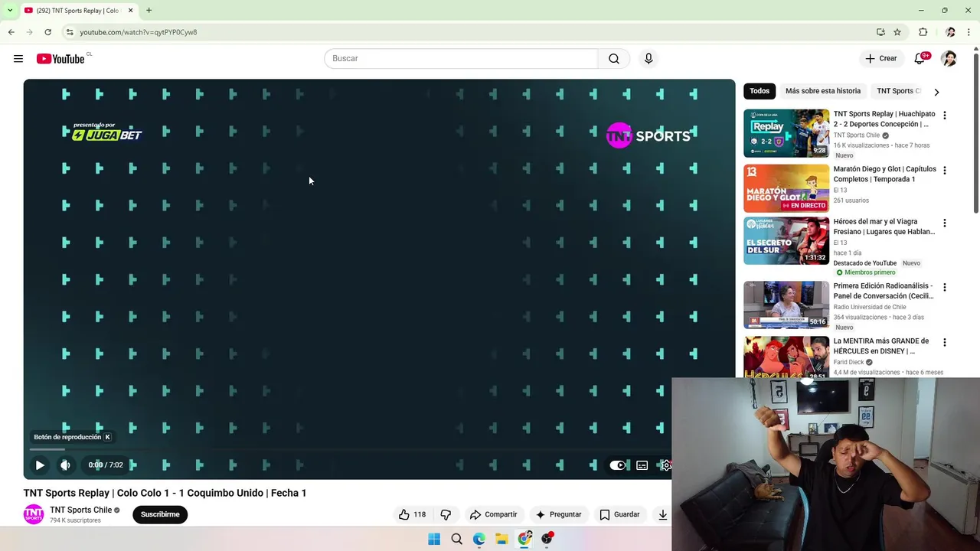This screenshot has height=551, width=980.
Task: Toggle subtitles in the video player
Action: (x=642, y=465)
